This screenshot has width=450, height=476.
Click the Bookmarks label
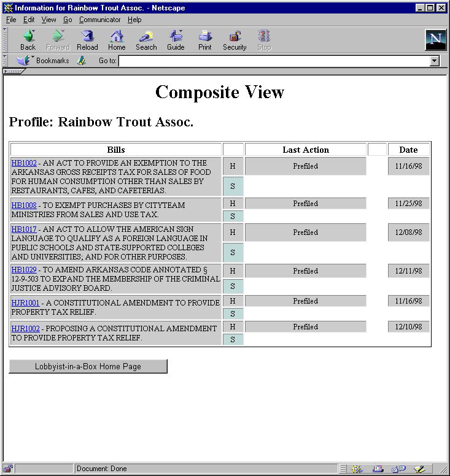coord(53,61)
